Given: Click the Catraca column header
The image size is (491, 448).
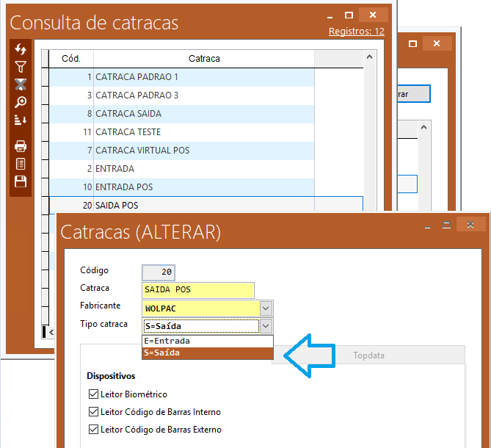Looking at the screenshot, I should [x=204, y=59].
